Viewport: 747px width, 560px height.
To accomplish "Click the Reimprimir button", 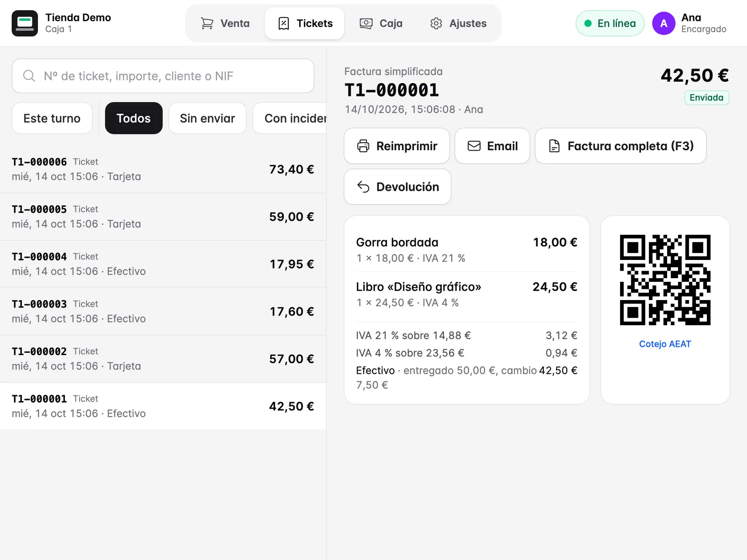I will 397,146.
